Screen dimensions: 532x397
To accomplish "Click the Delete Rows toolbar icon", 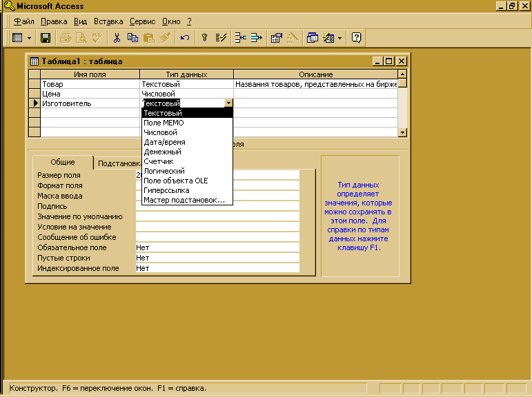I will pos(257,38).
